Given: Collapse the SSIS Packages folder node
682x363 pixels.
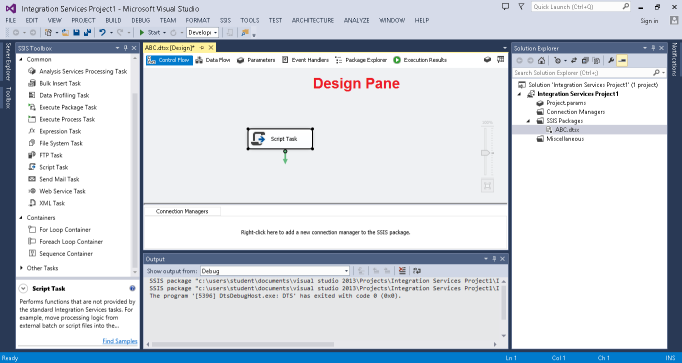Looking at the screenshot, I should click(528, 121).
